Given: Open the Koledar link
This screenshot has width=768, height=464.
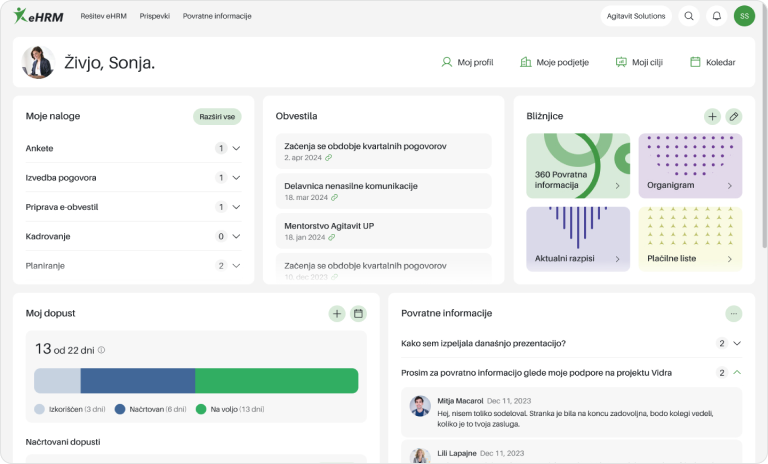Looking at the screenshot, I should (712, 62).
